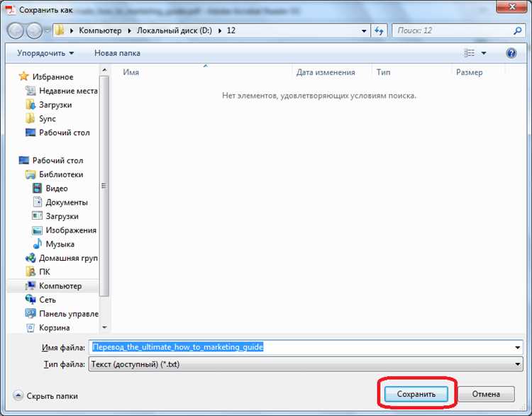Open address bar history dropdown arrow
This screenshot has width=532, height=416.
364,31
